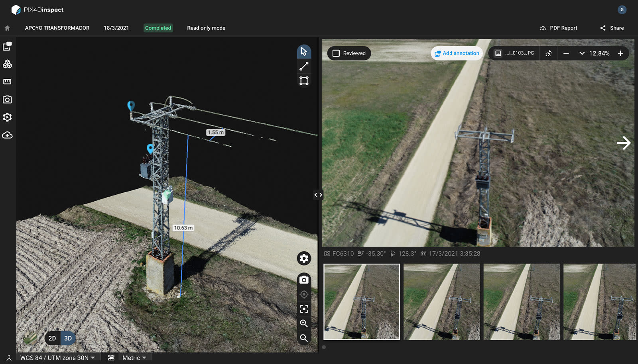The height and width of the screenshot is (364, 638).
Task: Open the Metric units dropdown
Action: (x=134, y=357)
